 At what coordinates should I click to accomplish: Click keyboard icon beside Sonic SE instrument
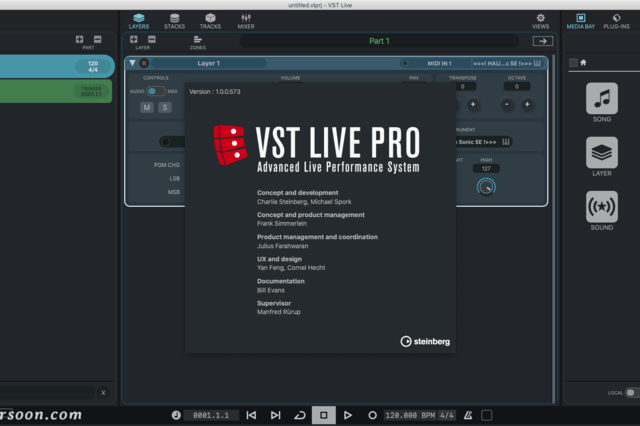pos(506,142)
